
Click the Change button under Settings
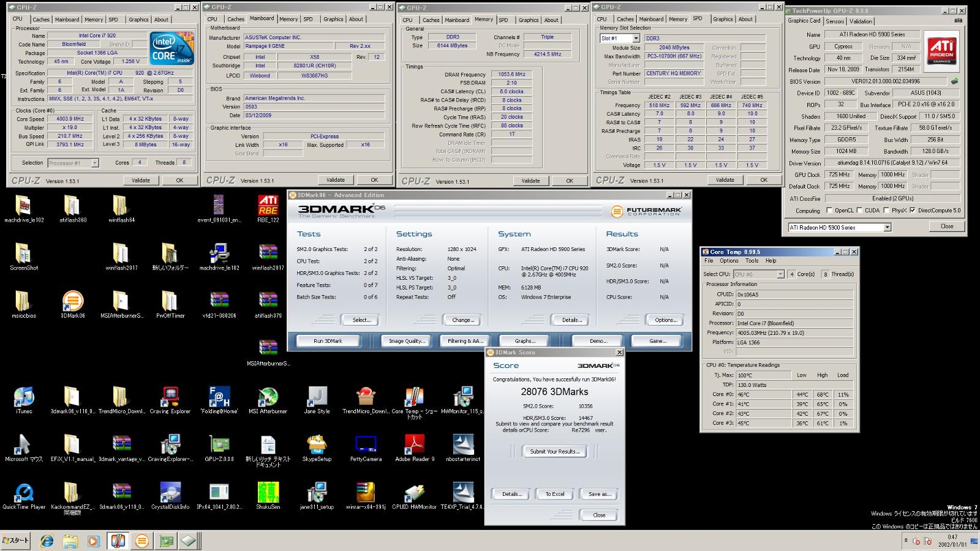pos(462,320)
